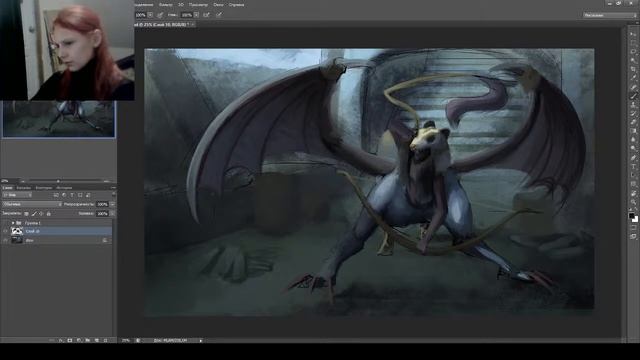Hide the selected Слой layer
This screenshot has width=640, height=360.
(5, 231)
